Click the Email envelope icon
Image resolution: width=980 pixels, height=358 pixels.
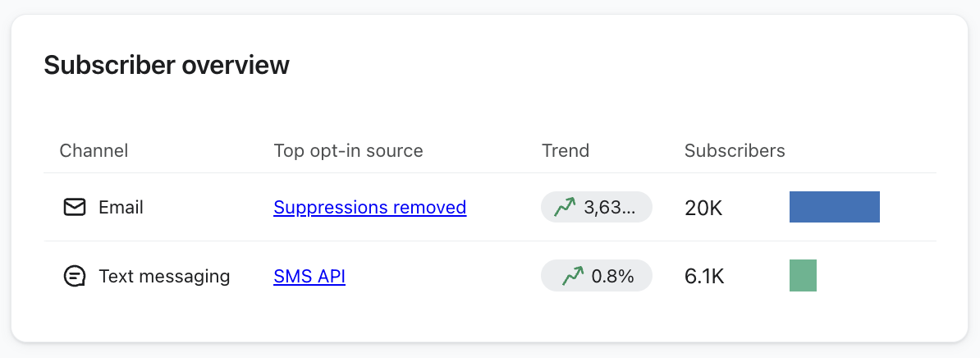click(x=75, y=208)
